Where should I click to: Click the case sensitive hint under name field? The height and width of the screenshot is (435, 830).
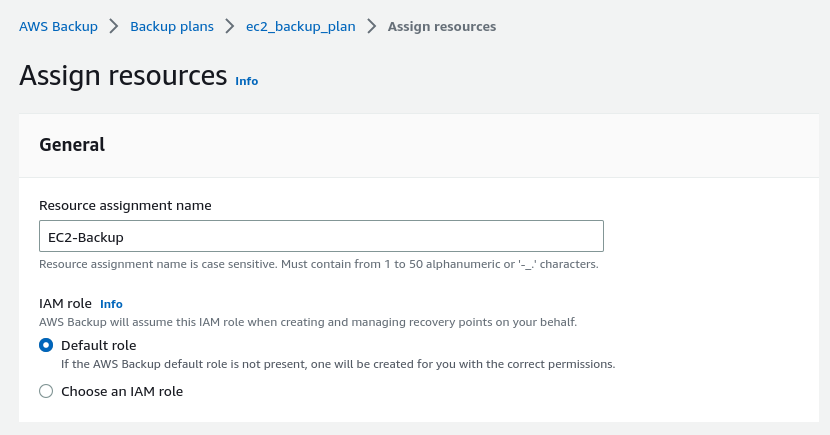click(x=318, y=265)
